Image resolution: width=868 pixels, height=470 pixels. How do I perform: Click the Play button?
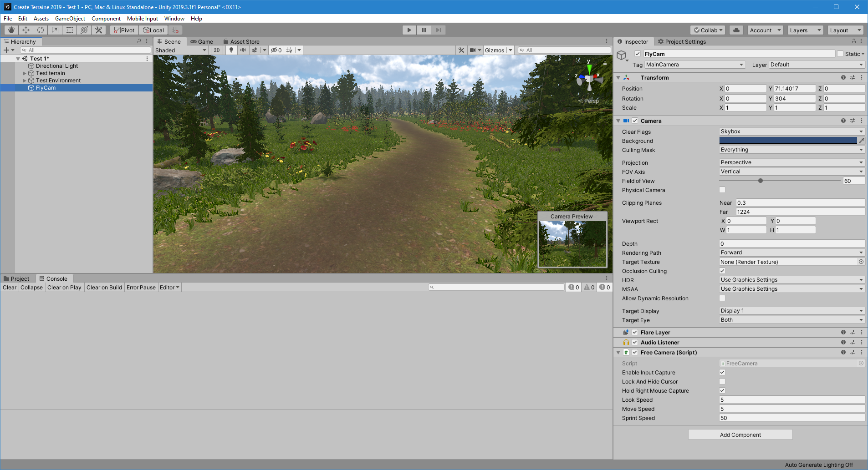click(409, 30)
